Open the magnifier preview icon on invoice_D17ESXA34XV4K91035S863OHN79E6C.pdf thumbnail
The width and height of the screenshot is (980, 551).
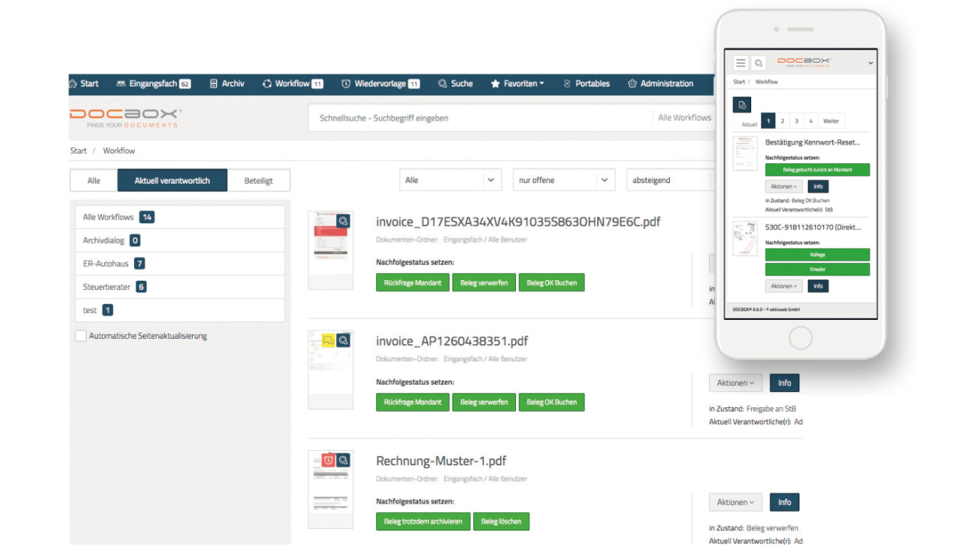[x=344, y=220]
